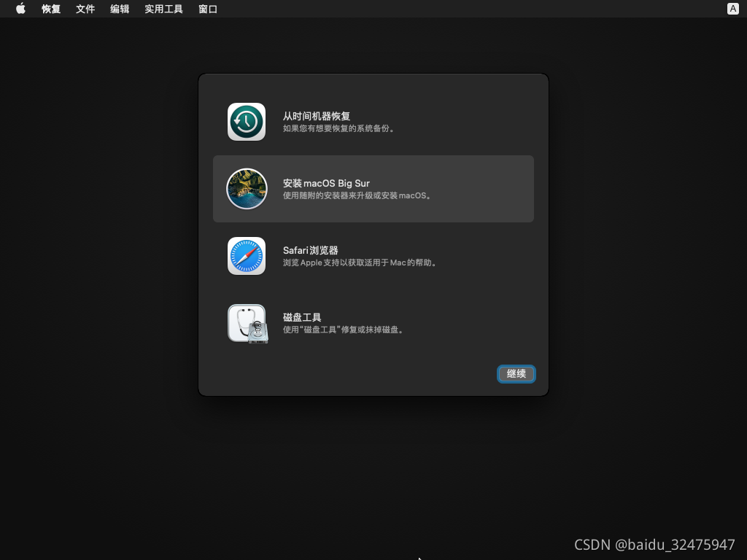Click the description 如果您有想要恢复的系统备份
This screenshot has height=560, width=747.
(339, 129)
